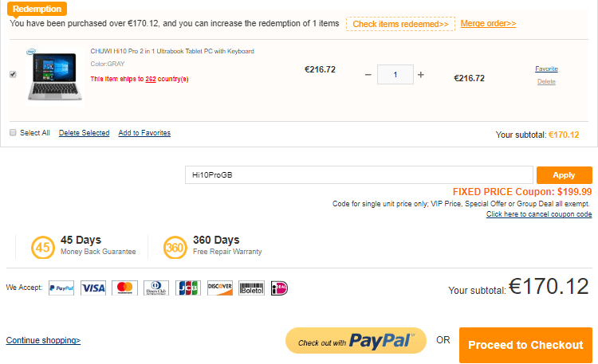Click the JCB card icon
Viewport: 598px width, 364px height.
pyautogui.click(x=188, y=288)
